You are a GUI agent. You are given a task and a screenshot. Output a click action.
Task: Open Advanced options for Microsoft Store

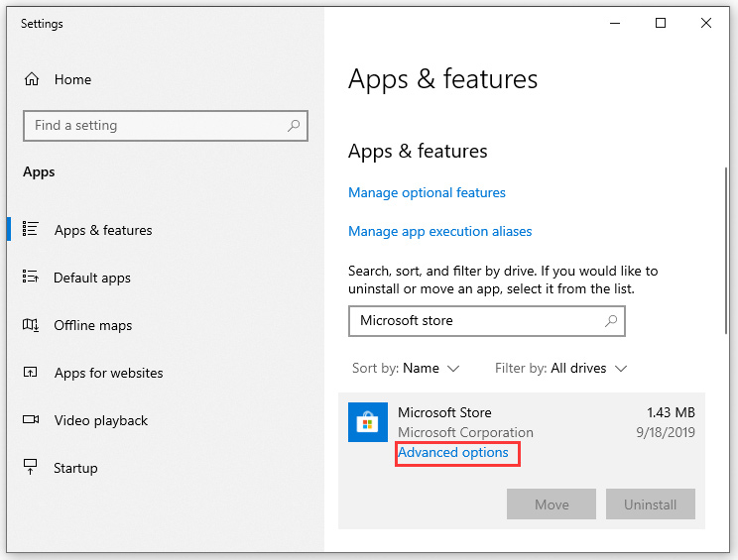[452, 452]
